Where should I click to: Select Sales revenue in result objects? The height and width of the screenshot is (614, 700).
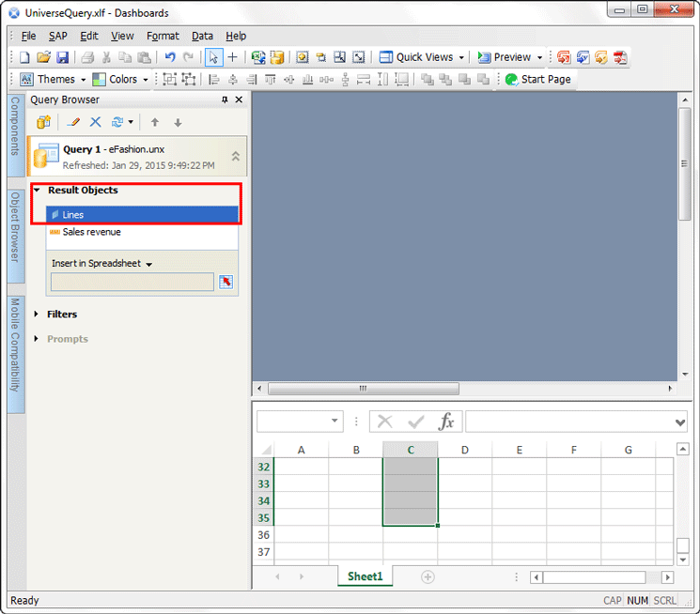pyautogui.click(x=91, y=232)
